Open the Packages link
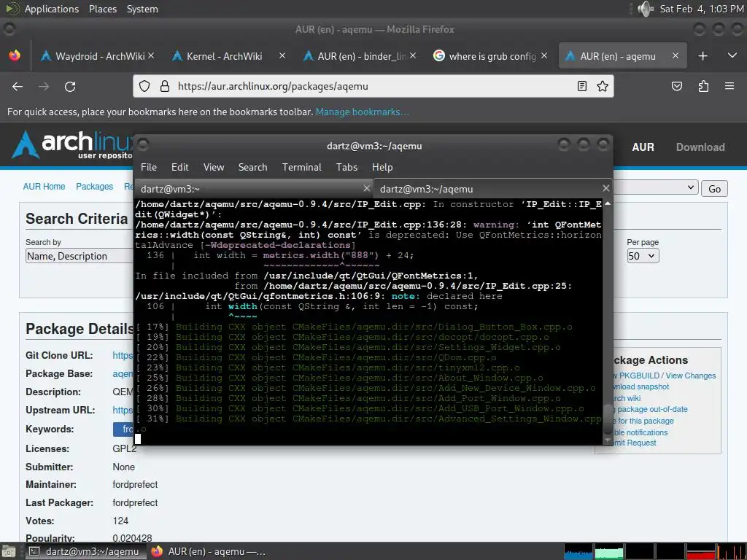Viewport: 747px width, 560px height. [x=94, y=186]
